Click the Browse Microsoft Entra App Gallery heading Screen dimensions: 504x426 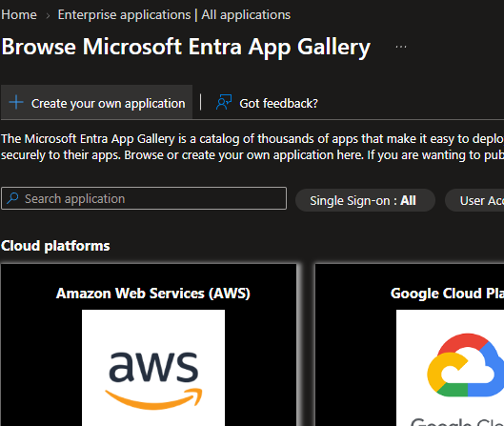(x=186, y=48)
